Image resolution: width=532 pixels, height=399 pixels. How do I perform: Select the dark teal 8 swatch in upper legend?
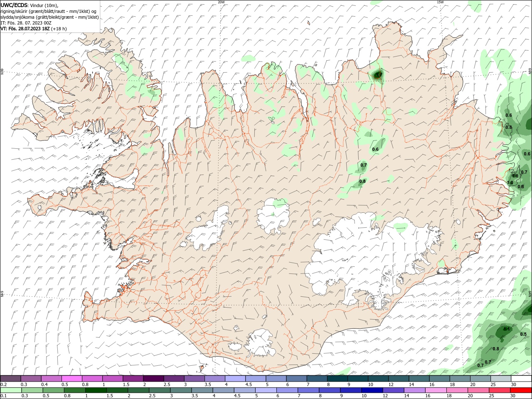click(337, 378)
